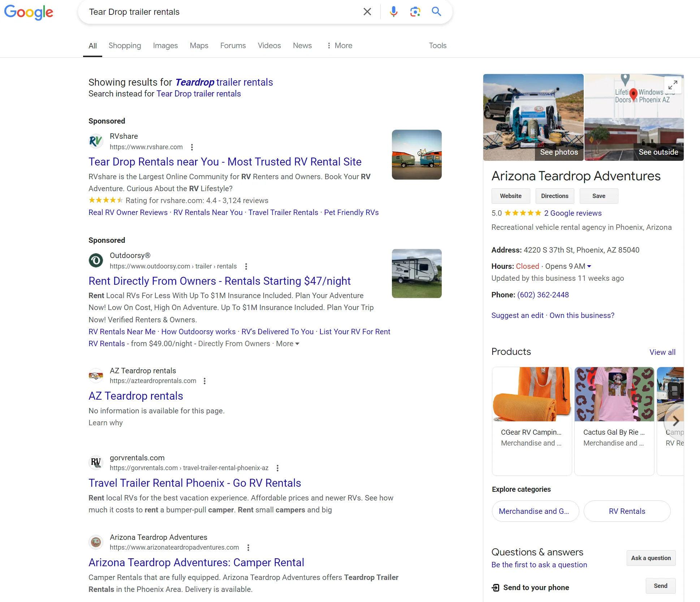The height and width of the screenshot is (602, 700).
Task: Switch to the Images tab
Action: 165,46
